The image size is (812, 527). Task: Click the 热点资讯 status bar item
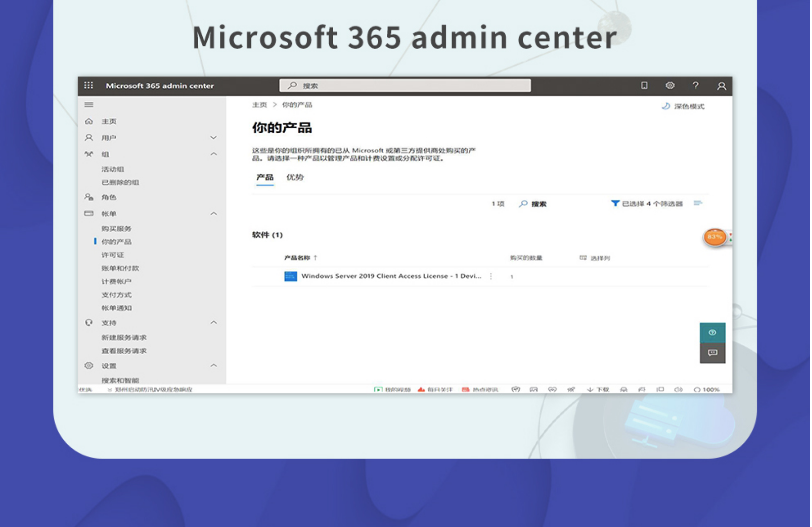pos(480,390)
